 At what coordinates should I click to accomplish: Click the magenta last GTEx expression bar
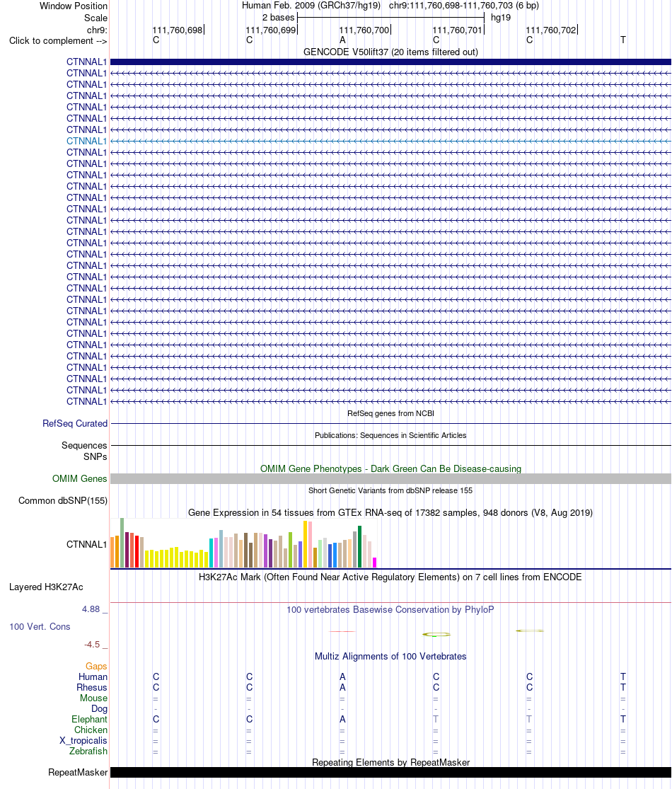(x=374, y=563)
